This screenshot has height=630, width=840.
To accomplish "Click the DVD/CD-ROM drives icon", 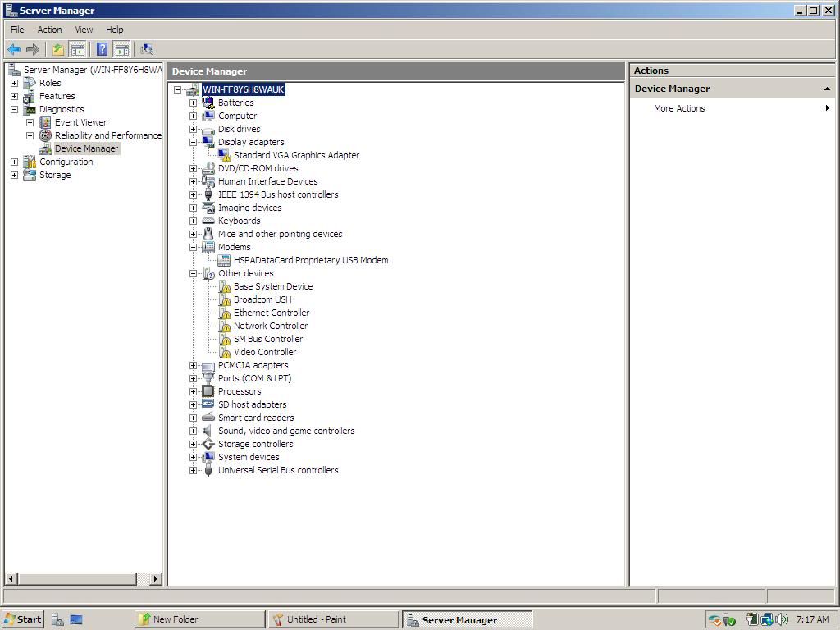I will (x=208, y=168).
